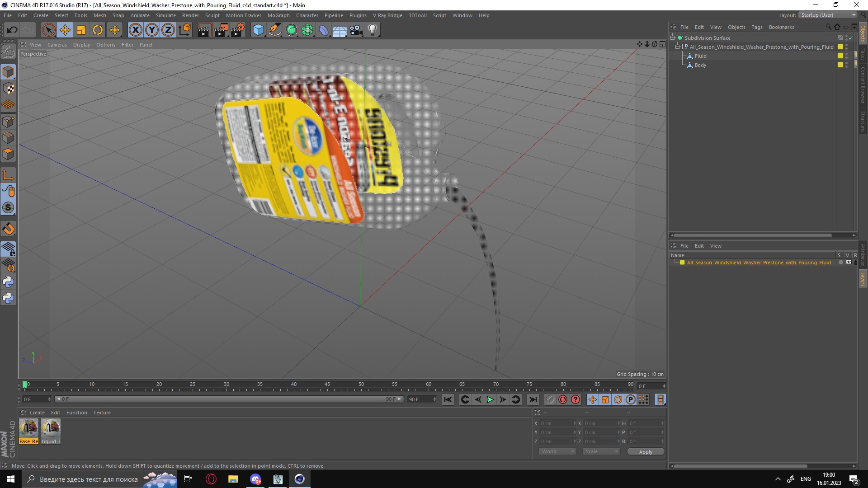Screen dimensions: 868x488
Task: Go to end of animation
Action: [533, 399]
